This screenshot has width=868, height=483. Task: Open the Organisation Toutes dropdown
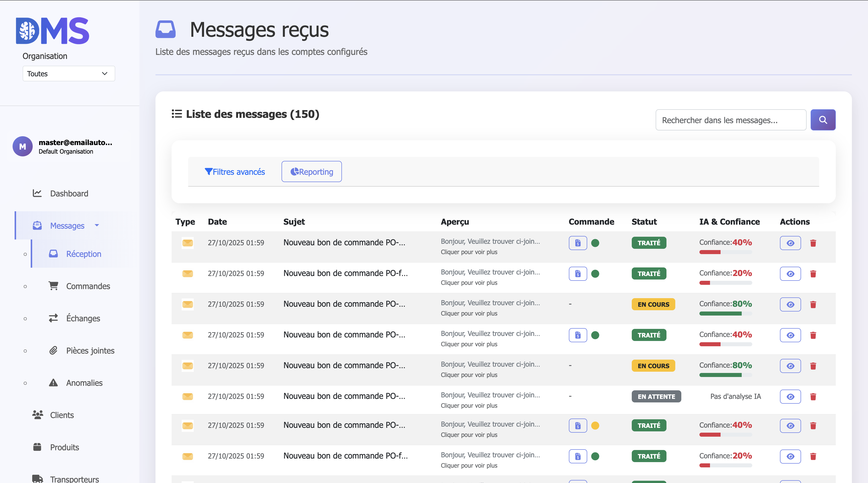click(69, 74)
